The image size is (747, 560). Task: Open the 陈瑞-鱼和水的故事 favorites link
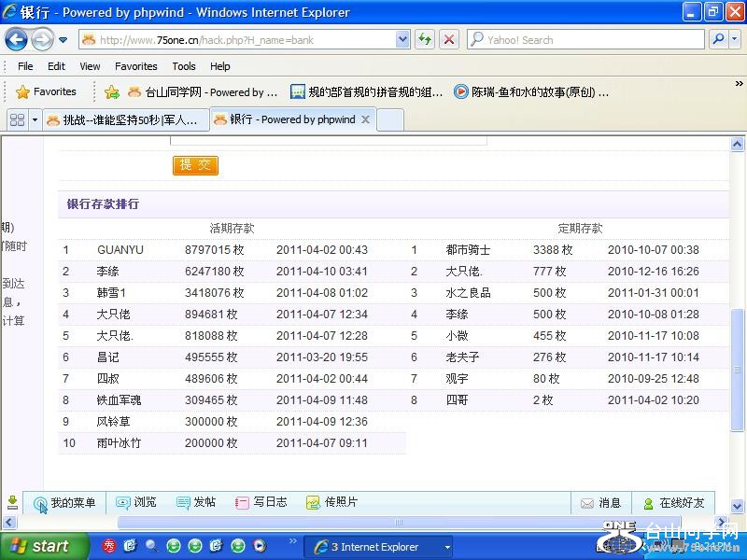pyautogui.click(x=530, y=91)
